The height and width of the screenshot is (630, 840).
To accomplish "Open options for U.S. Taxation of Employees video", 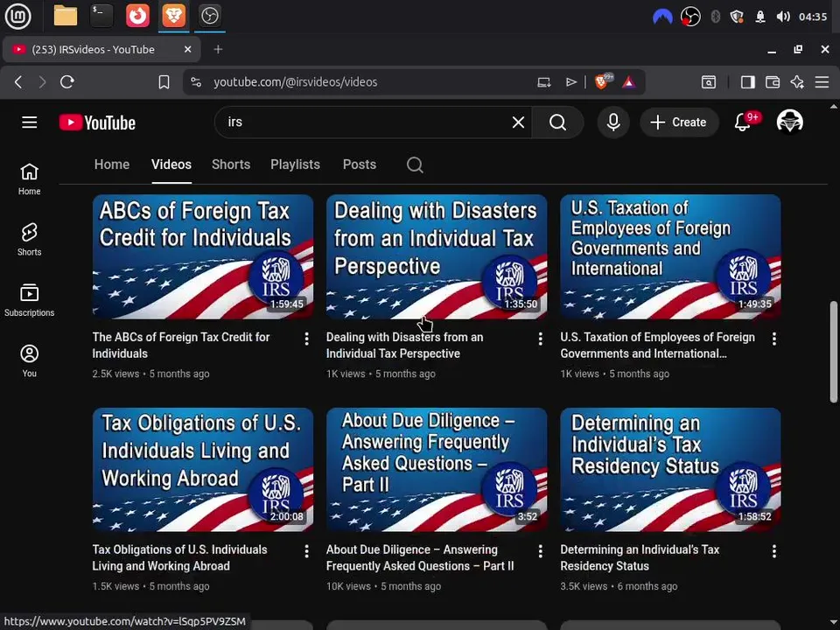I will (x=774, y=339).
